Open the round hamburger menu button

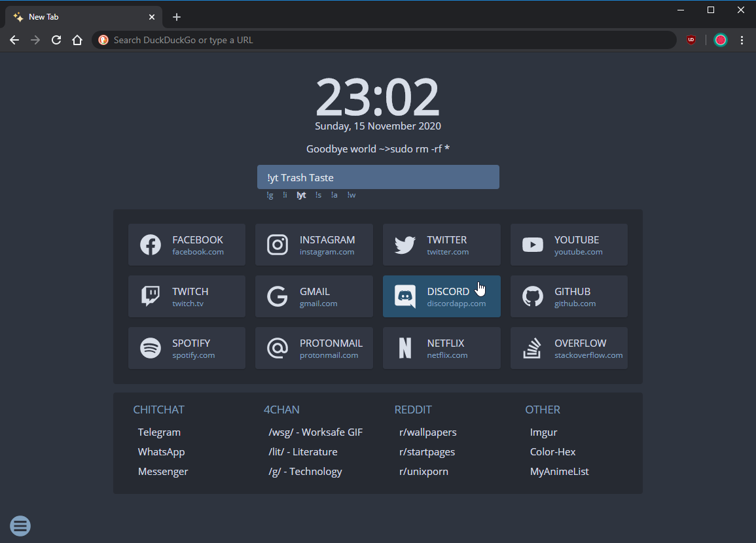pos(20,525)
